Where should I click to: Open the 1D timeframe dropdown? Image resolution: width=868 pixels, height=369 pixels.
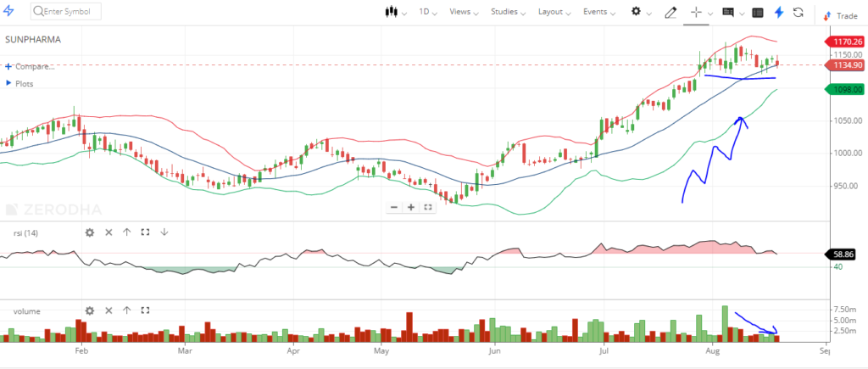tap(428, 12)
